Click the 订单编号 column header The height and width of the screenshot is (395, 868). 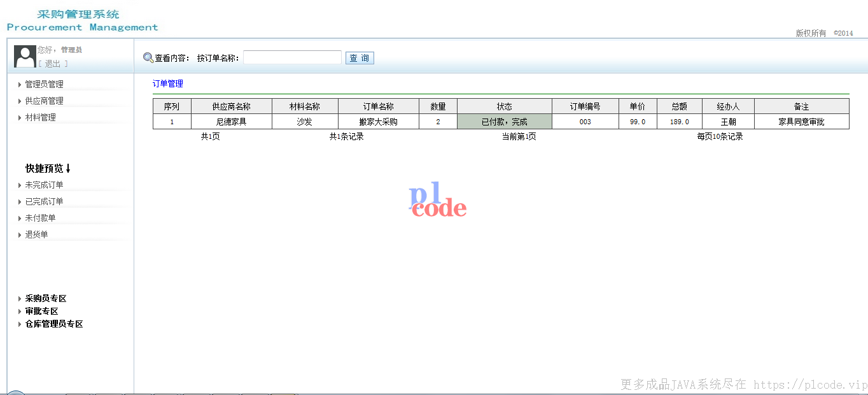[x=585, y=106]
